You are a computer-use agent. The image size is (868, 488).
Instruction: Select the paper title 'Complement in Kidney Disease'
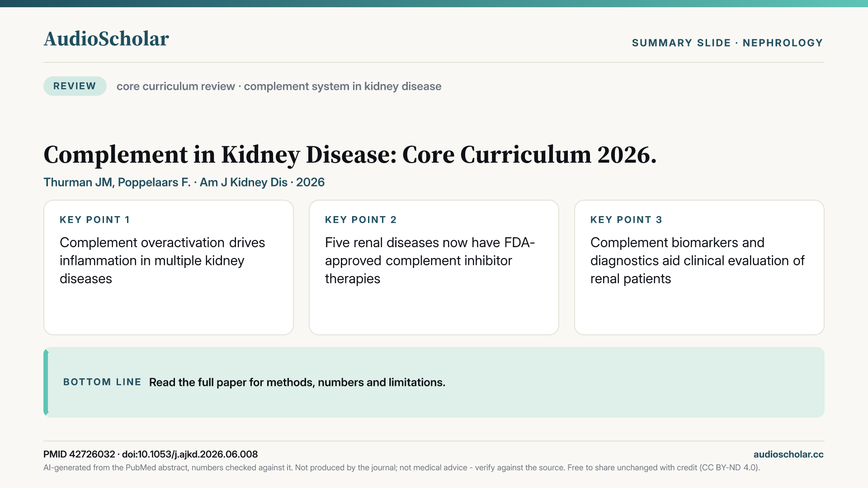[x=350, y=155]
